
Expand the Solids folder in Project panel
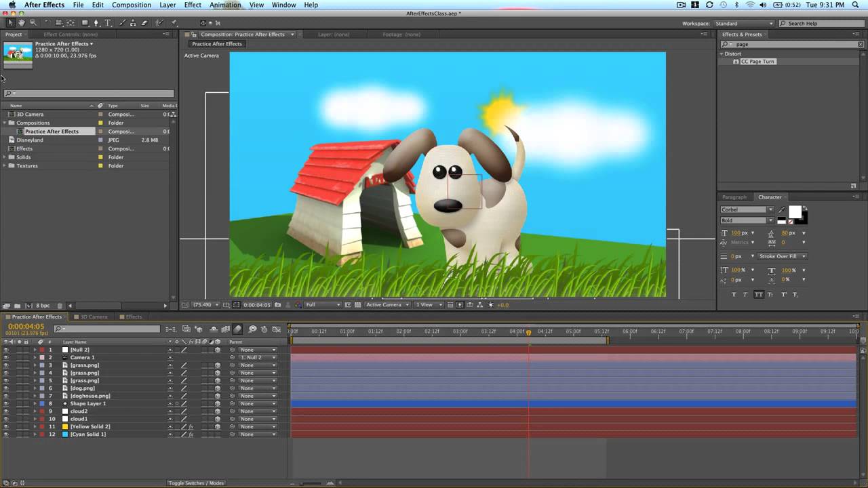(5, 157)
